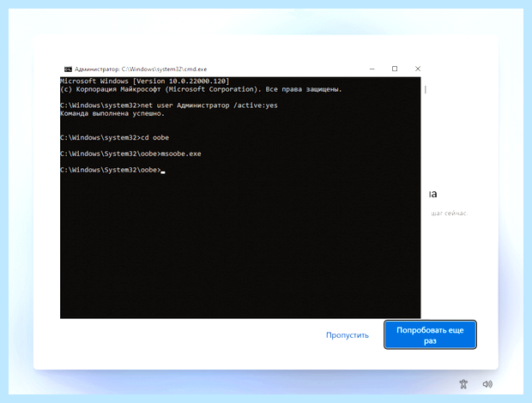Open the volume speaker icon
The image size is (532, 403).
click(487, 384)
